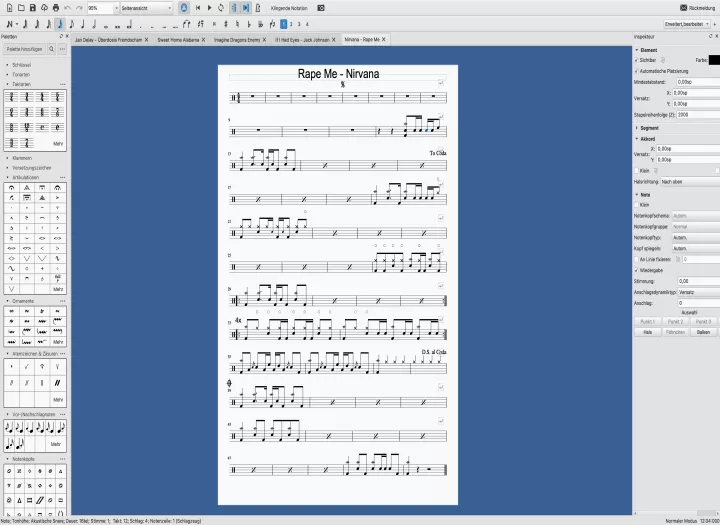This screenshot has height=525, width=720.
Task: Switch to Sweet Home Alabama tab
Action: (178, 40)
